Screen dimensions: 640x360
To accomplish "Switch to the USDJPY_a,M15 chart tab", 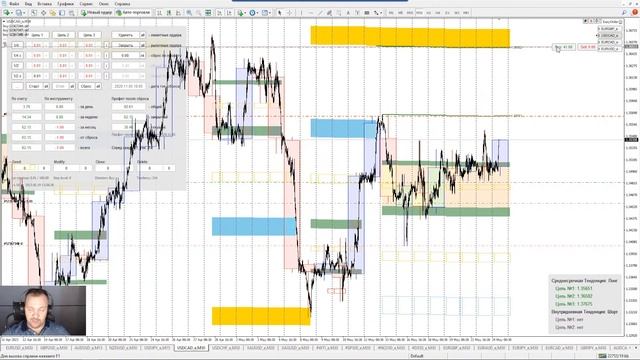I will tap(157, 348).
